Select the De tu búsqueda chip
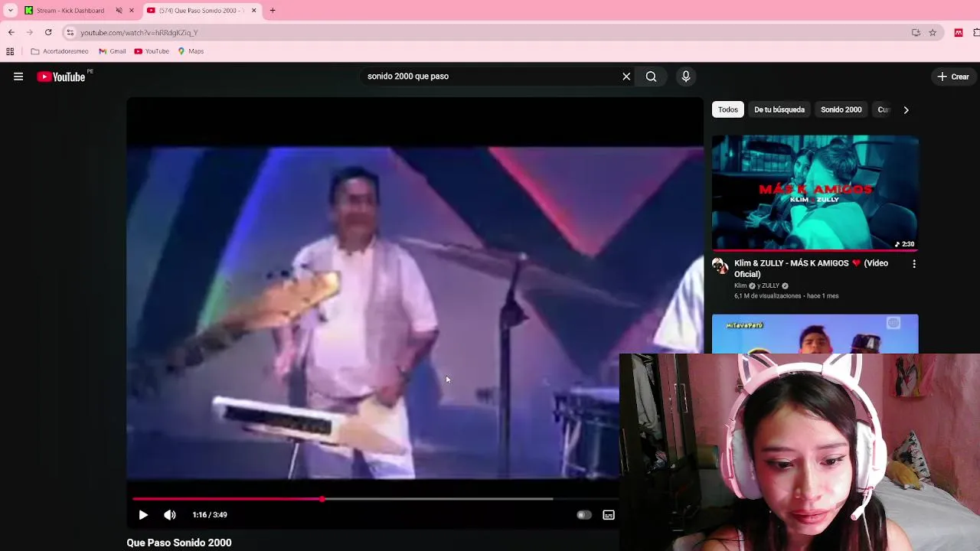Viewport: 980px width, 551px height. (779, 109)
